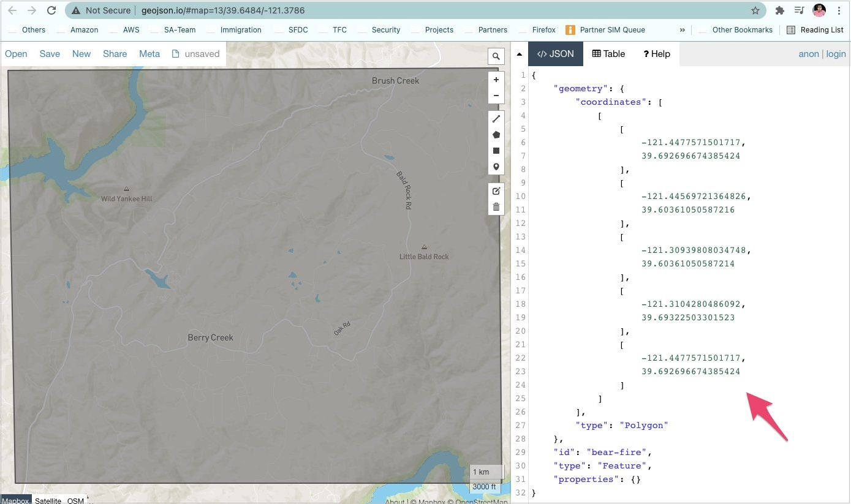Open the Help tab
This screenshot has width=851, height=504.
tap(657, 54)
